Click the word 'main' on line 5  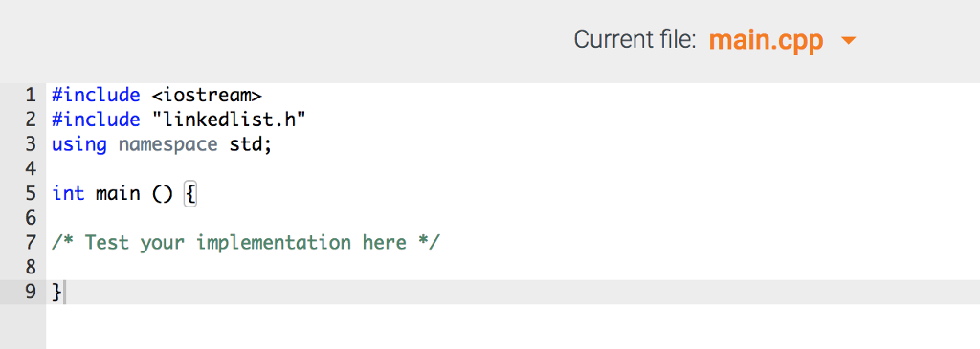[x=118, y=193]
